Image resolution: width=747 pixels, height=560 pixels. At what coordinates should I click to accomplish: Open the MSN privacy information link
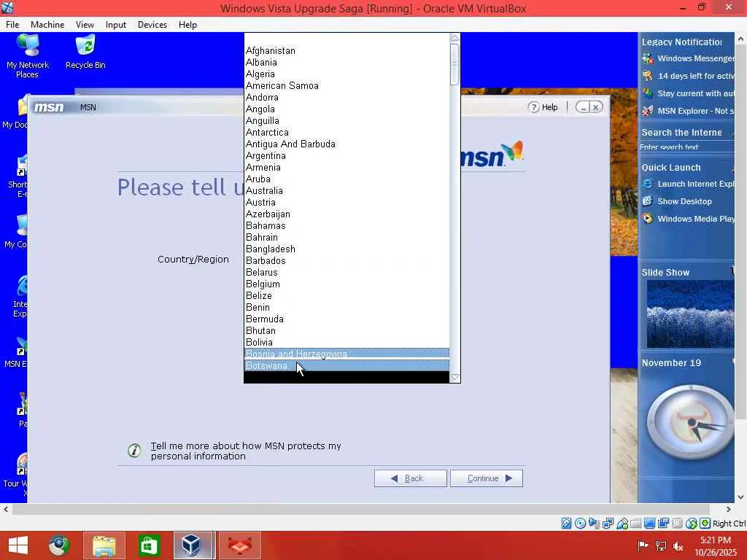tap(246, 451)
